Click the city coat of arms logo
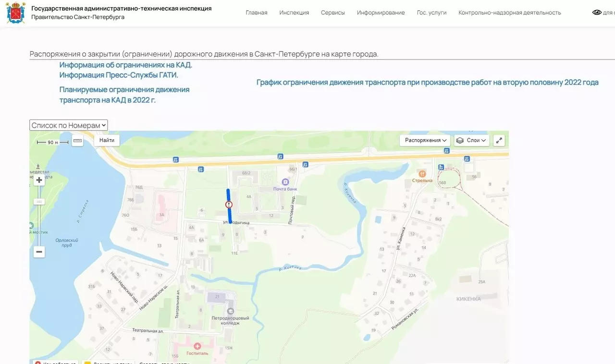 click(16, 13)
